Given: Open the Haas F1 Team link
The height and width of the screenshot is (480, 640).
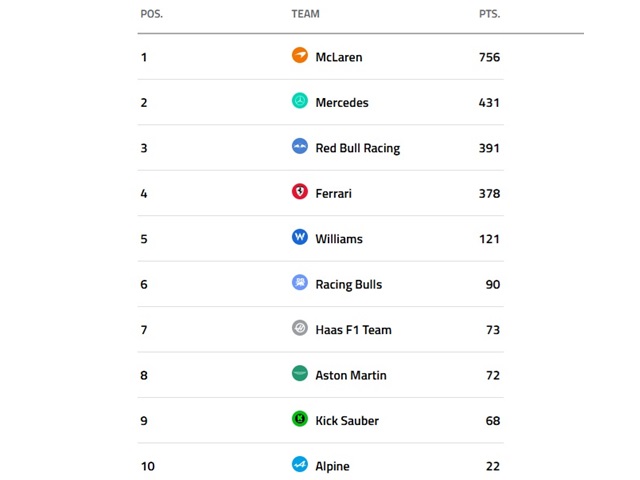Looking at the screenshot, I should pyautogui.click(x=353, y=330).
